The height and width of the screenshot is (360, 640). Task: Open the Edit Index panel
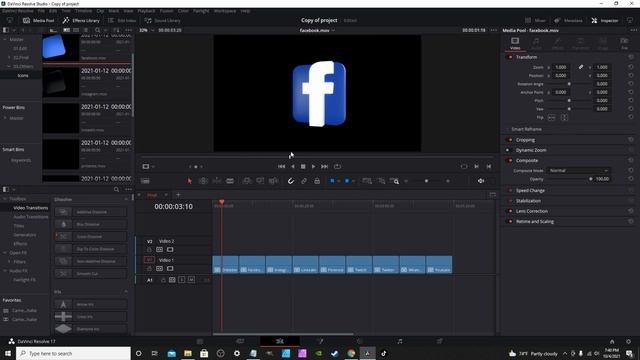click(x=122, y=20)
